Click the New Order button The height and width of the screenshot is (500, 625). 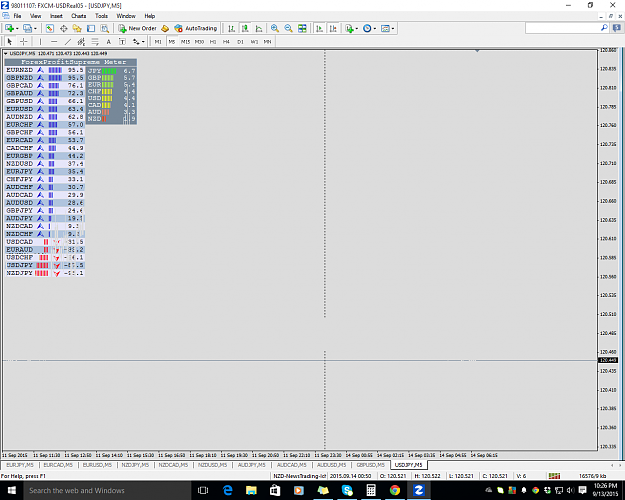coord(138,28)
